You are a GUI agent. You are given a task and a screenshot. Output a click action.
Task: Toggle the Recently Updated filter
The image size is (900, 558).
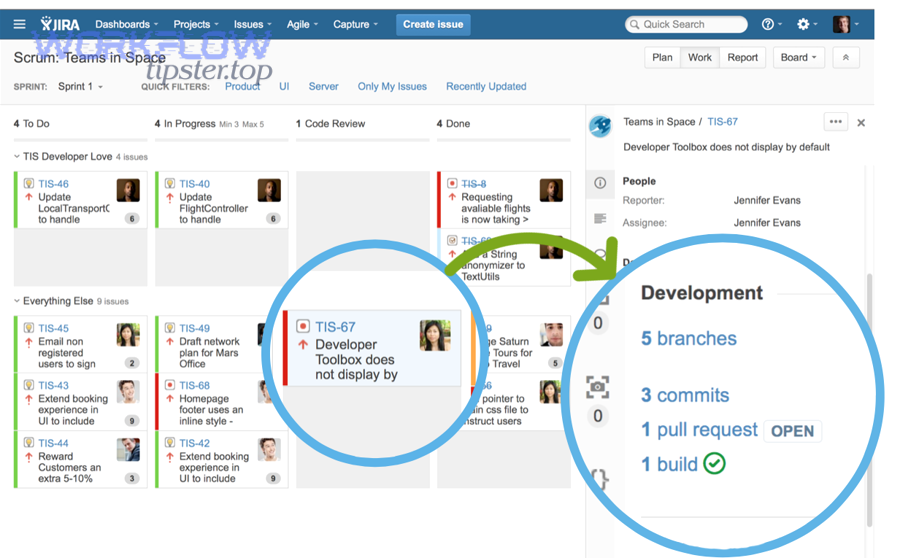[486, 86]
